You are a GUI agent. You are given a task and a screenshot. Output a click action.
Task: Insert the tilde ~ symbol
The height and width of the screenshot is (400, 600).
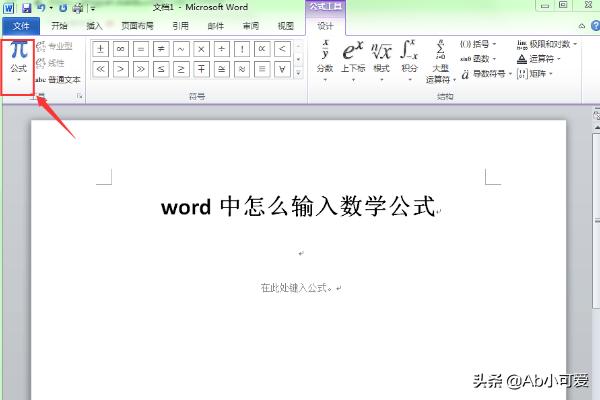(181, 49)
